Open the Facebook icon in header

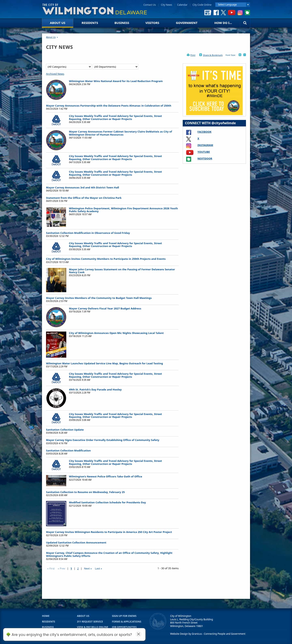pyautogui.click(x=216, y=13)
